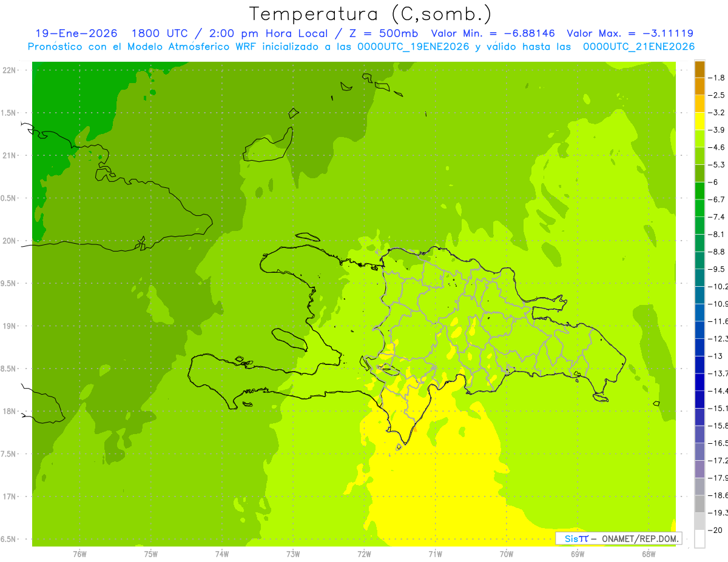Click the "-9.5" colorbar label
Image resolution: width=728 pixels, height=562 pixels.
pyautogui.click(x=716, y=269)
